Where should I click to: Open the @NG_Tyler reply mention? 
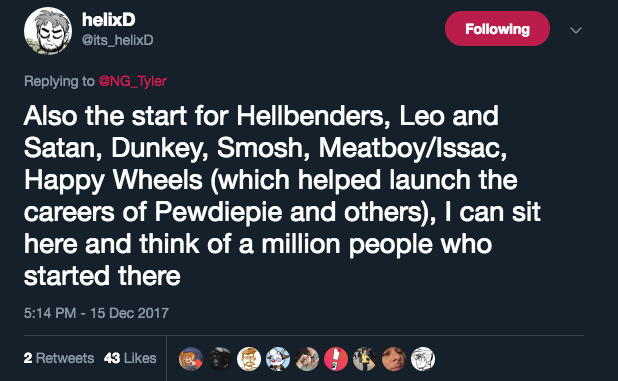click(x=132, y=81)
